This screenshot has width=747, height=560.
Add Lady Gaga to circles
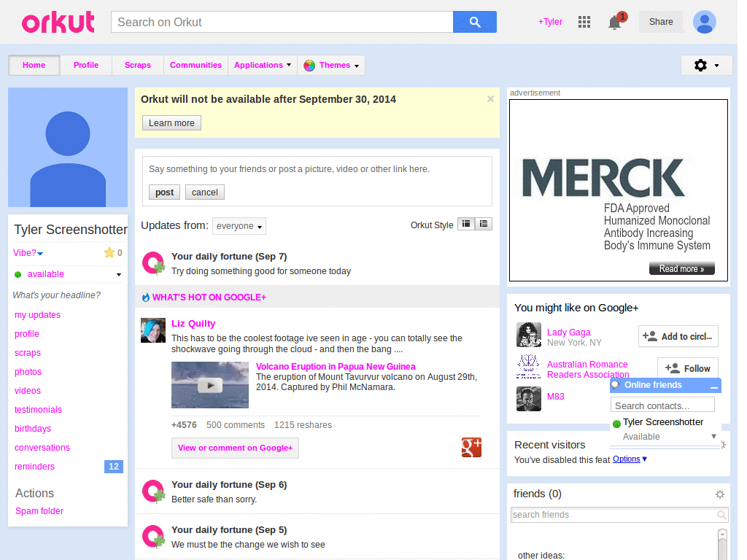678,337
